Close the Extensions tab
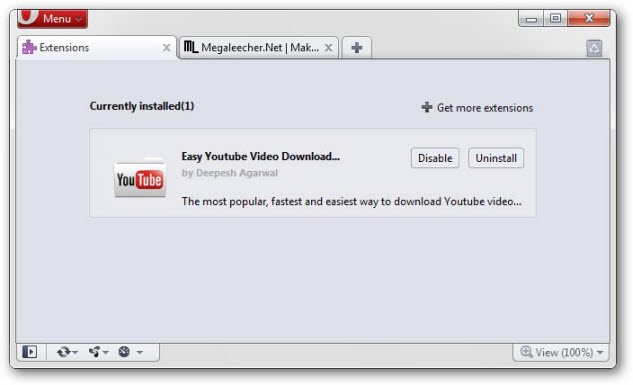Image resolution: width=633 pixels, height=385 pixels. click(166, 48)
